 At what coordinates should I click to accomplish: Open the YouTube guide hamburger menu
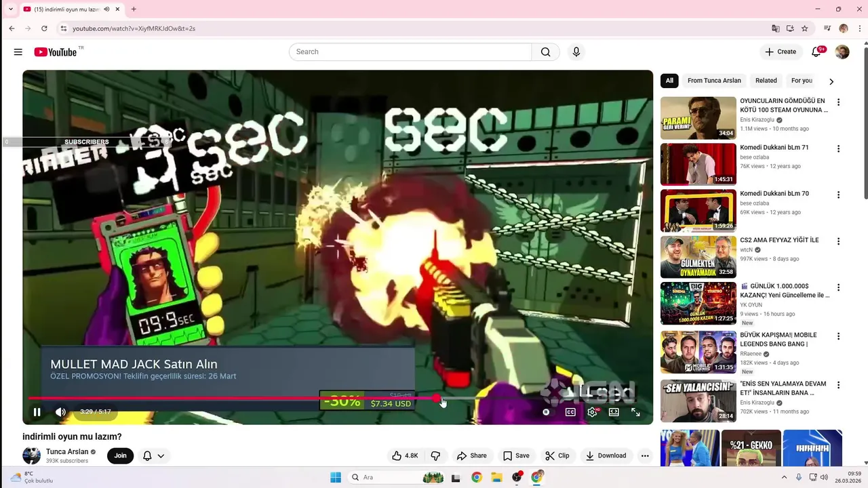[x=18, y=52]
